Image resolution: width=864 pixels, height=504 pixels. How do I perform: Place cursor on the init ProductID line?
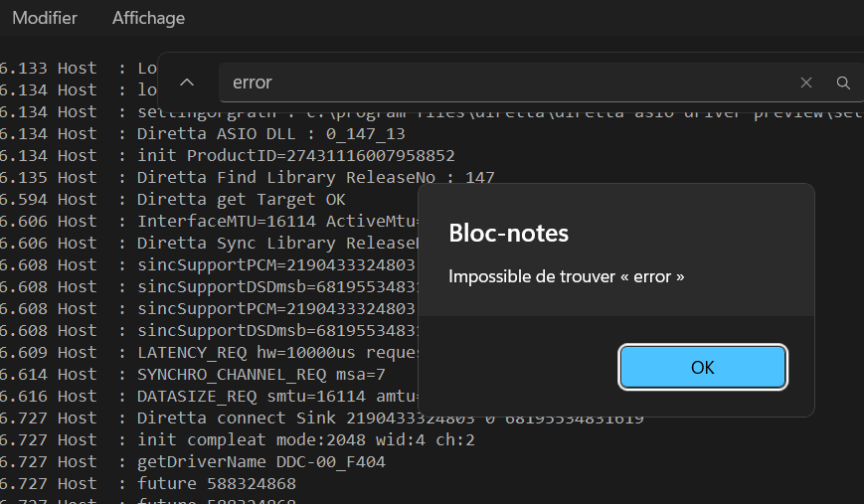(295, 155)
